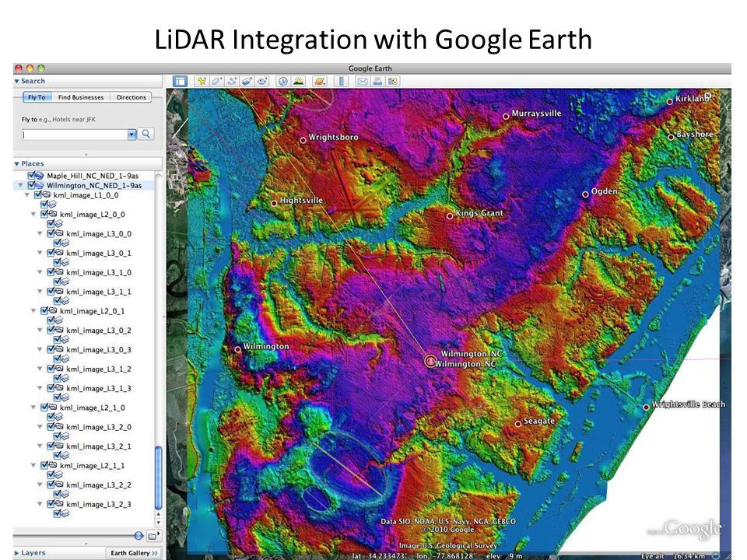Collapse the kml_image_L3_0_1 tree node
The height and width of the screenshot is (560, 747).
[40, 253]
